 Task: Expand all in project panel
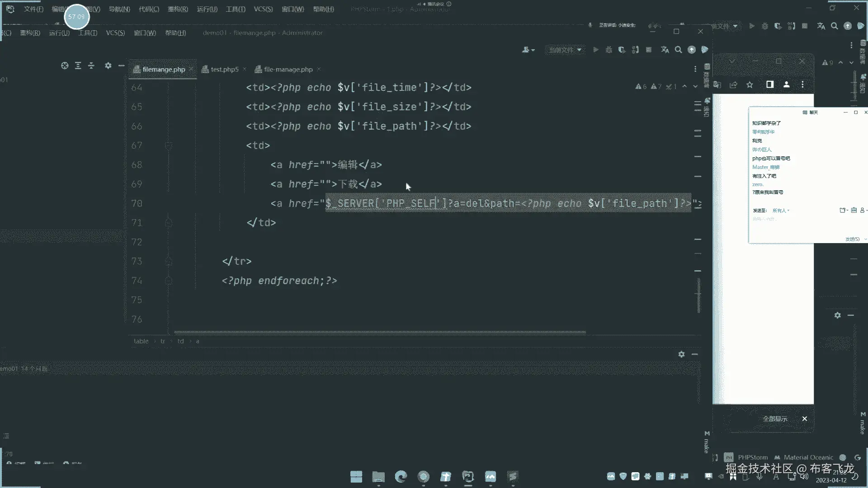(78, 66)
